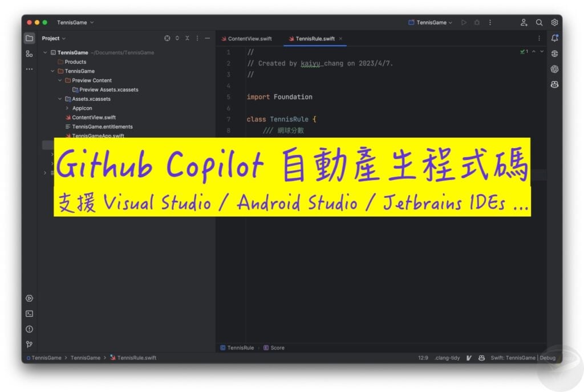584x392 pixels.
Task: Open the Run tool window icon
Action: click(29, 298)
